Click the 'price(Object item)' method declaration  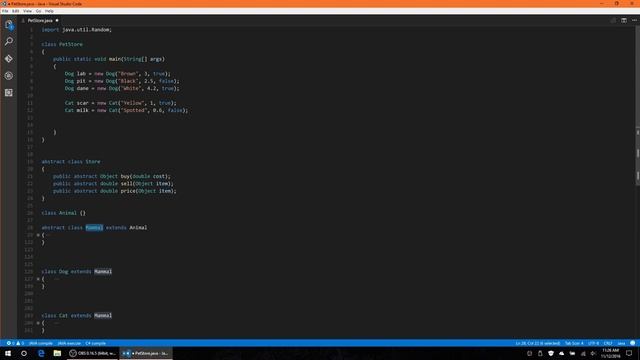click(115, 191)
